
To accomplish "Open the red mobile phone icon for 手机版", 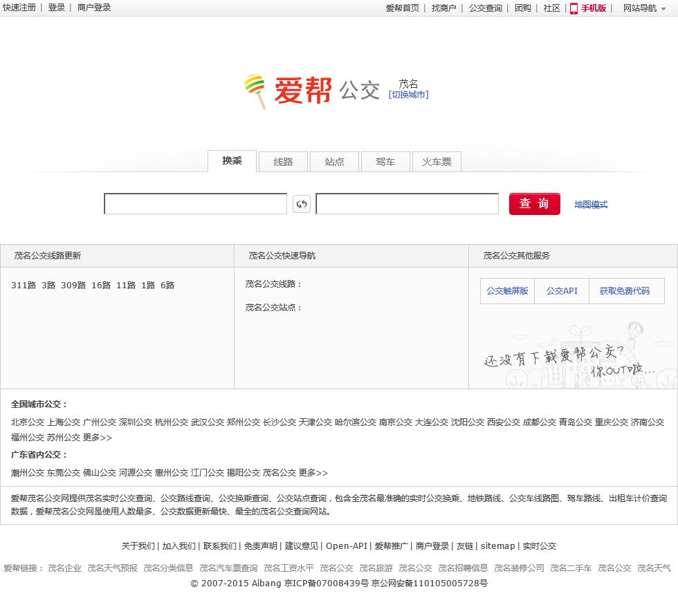I will (x=574, y=8).
